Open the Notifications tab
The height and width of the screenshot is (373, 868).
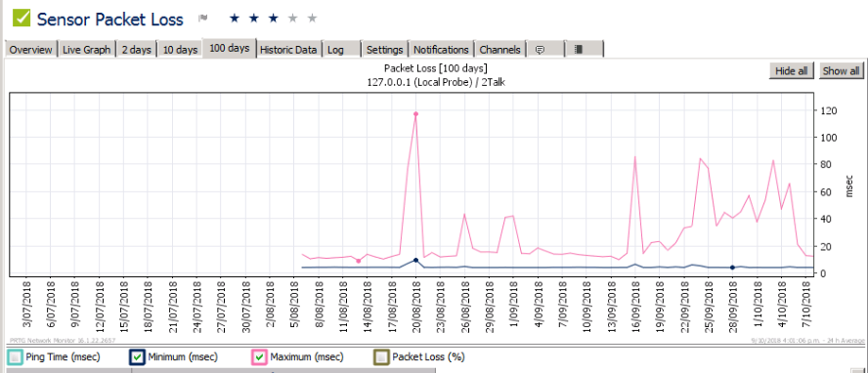pyautogui.click(x=441, y=49)
